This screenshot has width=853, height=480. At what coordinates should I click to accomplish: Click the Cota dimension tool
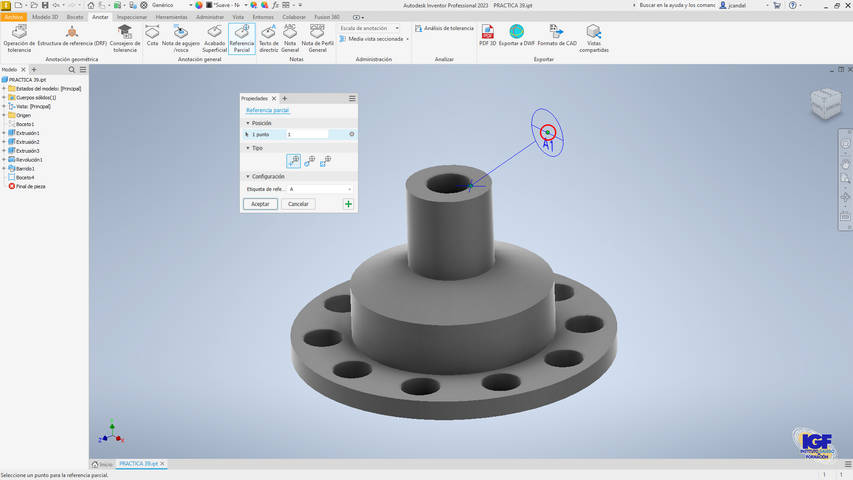point(152,37)
